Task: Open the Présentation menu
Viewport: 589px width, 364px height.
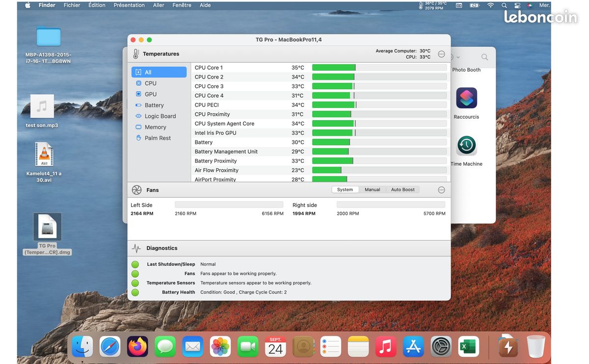Action: coord(129,5)
